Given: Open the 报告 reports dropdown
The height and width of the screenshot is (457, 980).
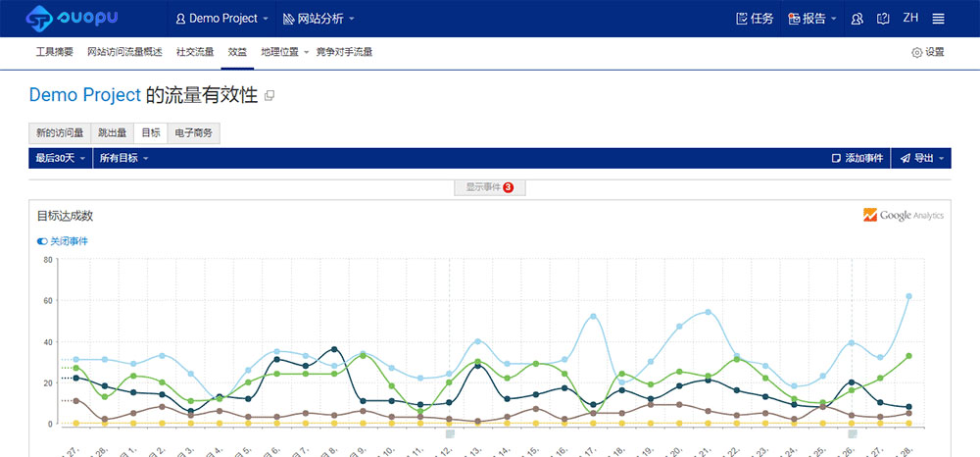Looking at the screenshot, I should tap(812, 19).
